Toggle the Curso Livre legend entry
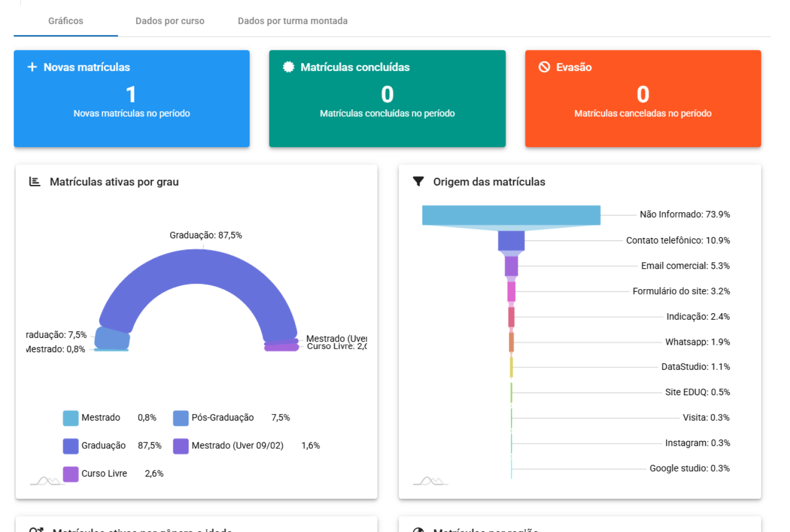 tap(104, 474)
